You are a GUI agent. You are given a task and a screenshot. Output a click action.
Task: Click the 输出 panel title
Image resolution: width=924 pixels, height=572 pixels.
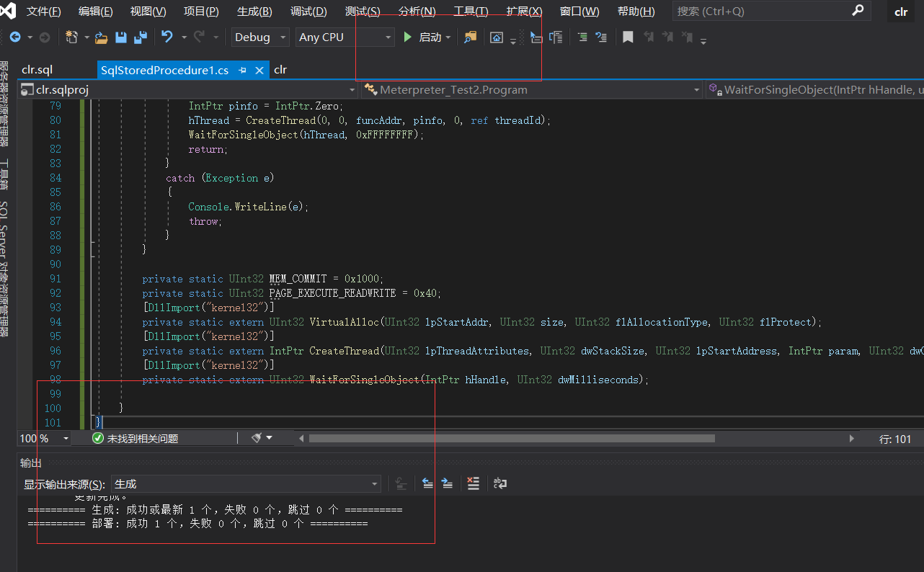31,463
